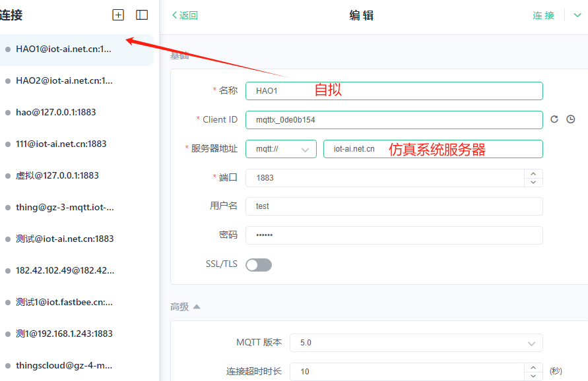Enable the SSL/TLS switch
Image resolution: width=588 pixels, height=381 pixels.
[x=259, y=265]
